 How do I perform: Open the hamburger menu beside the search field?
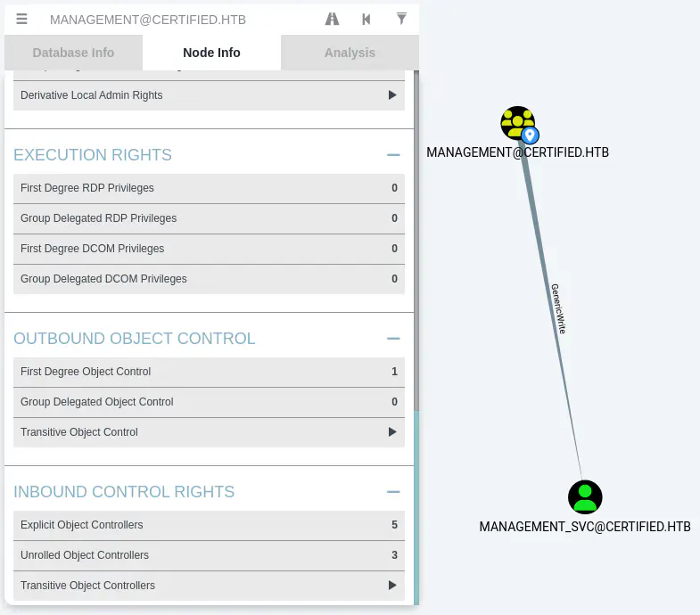click(22, 19)
